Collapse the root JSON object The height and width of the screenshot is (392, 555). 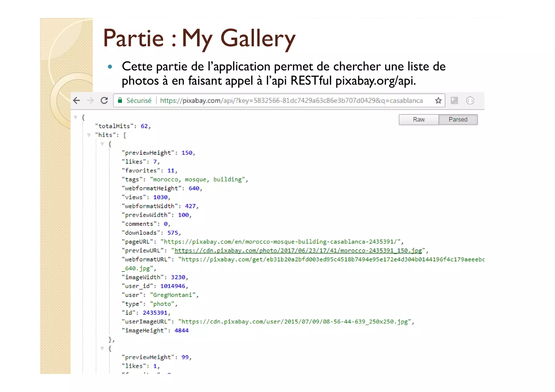[76, 117]
